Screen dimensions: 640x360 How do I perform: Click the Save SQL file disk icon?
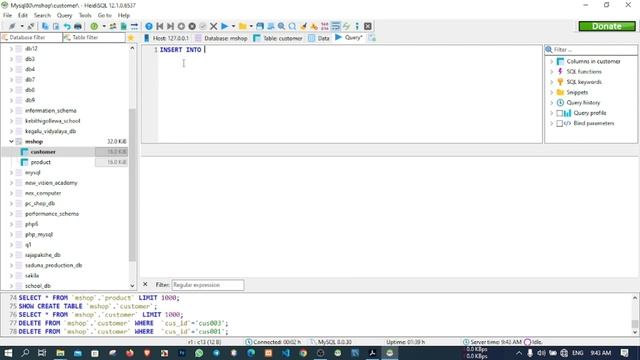tap(260, 26)
